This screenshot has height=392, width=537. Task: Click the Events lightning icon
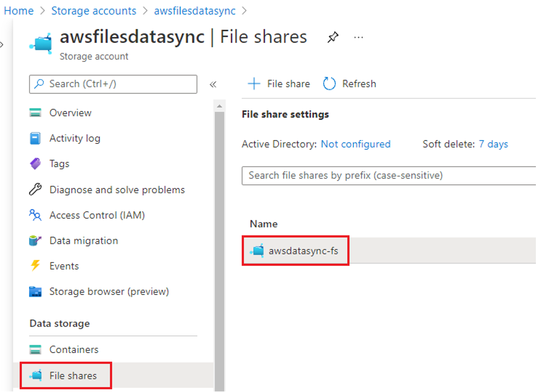pos(36,266)
